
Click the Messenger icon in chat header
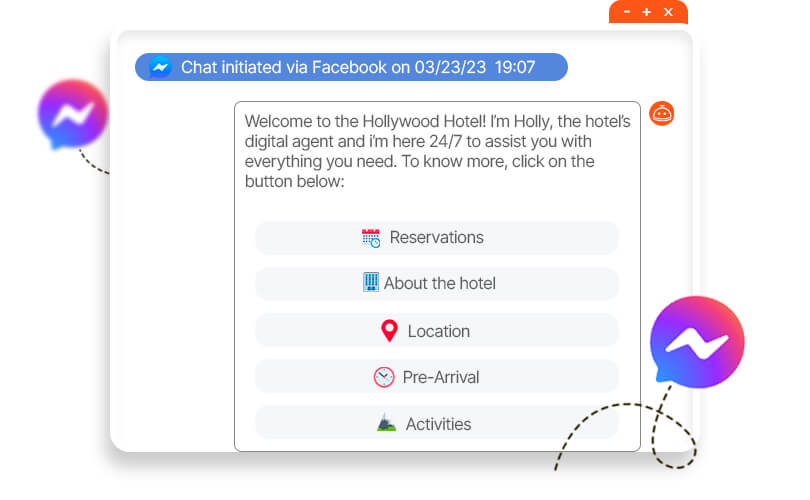click(160, 67)
